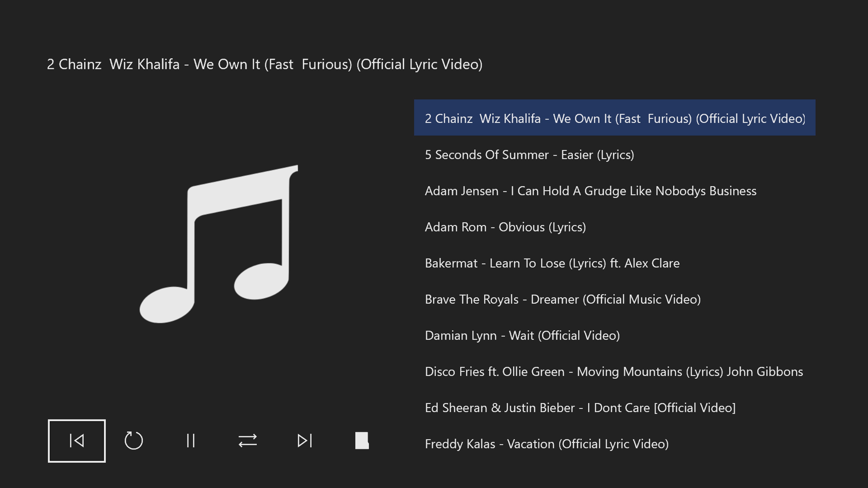Viewport: 868px width, 488px height.
Task: Enable repeat mode for the playlist
Action: coord(133,441)
